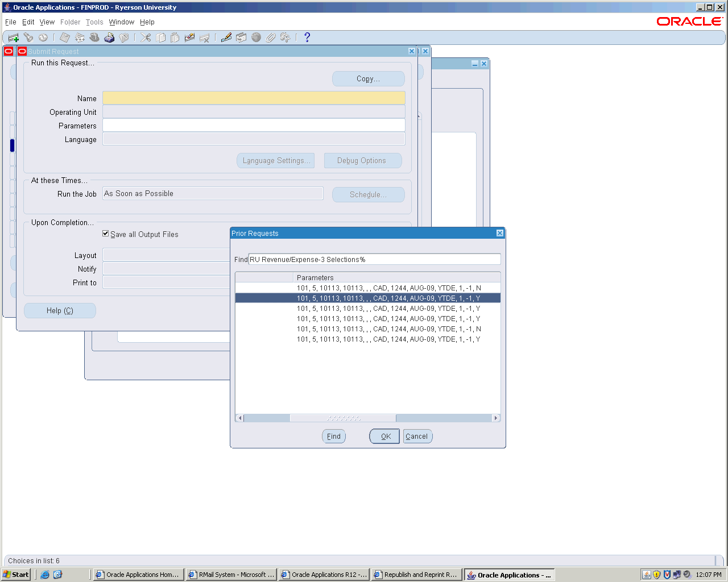Switch to RMail System taskbar window

point(231,575)
